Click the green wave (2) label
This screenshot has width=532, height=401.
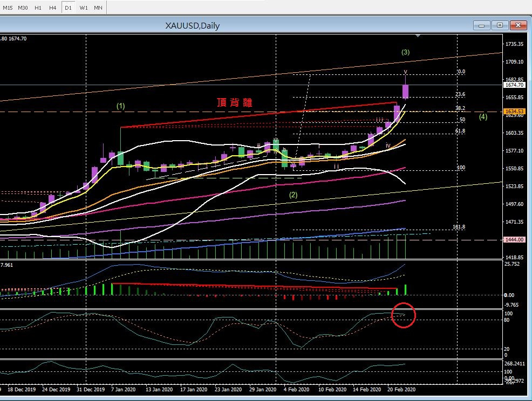pyautogui.click(x=293, y=194)
